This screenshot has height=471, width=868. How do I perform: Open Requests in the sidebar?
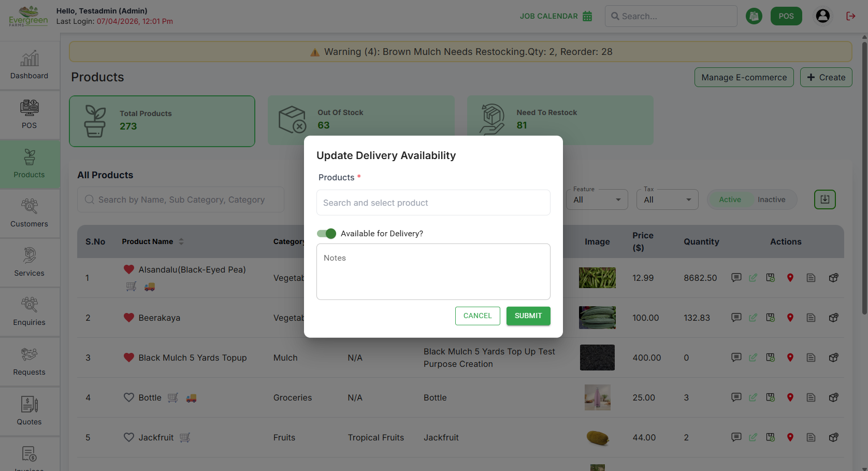[x=30, y=361]
